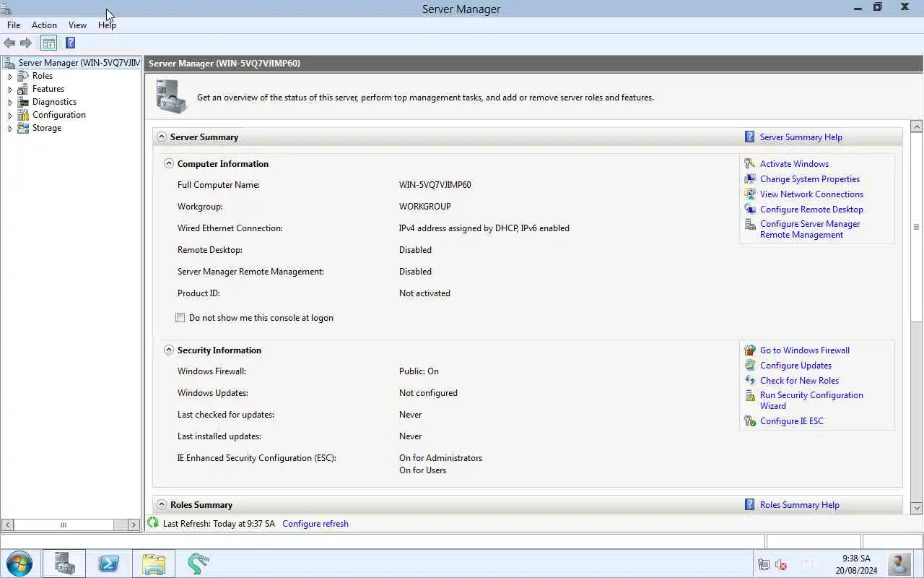Click the Configure Remote Desktop icon

click(x=750, y=210)
